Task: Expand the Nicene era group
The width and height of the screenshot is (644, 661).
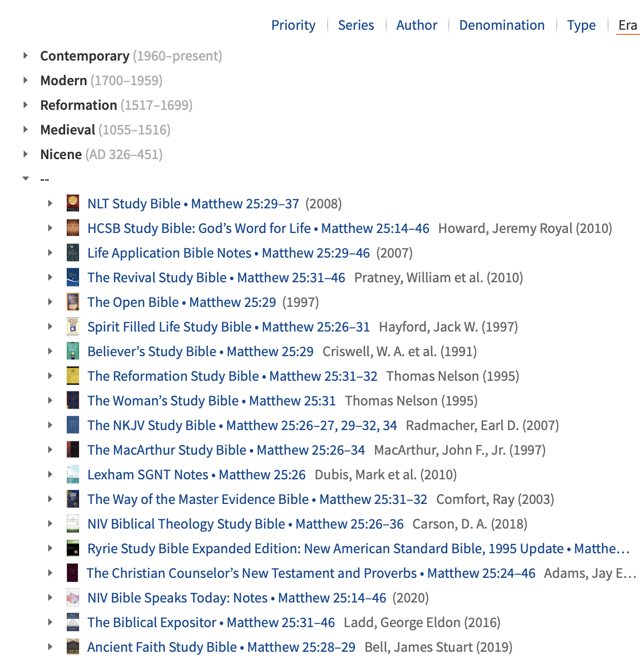Action: (25, 154)
